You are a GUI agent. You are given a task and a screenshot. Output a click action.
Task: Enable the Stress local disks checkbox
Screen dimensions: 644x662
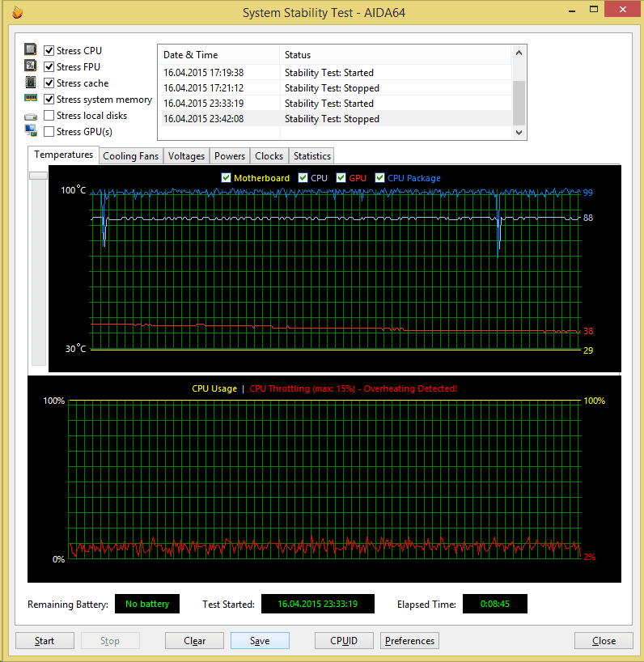(x=49, y=115)
